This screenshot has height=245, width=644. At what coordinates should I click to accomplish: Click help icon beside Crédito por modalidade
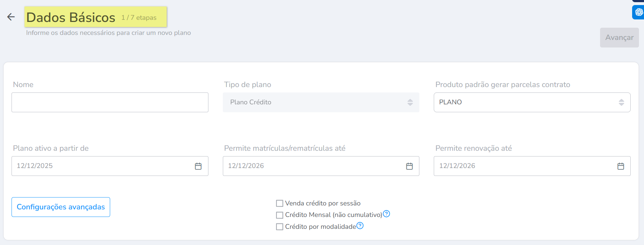click(x=360, y=226)
